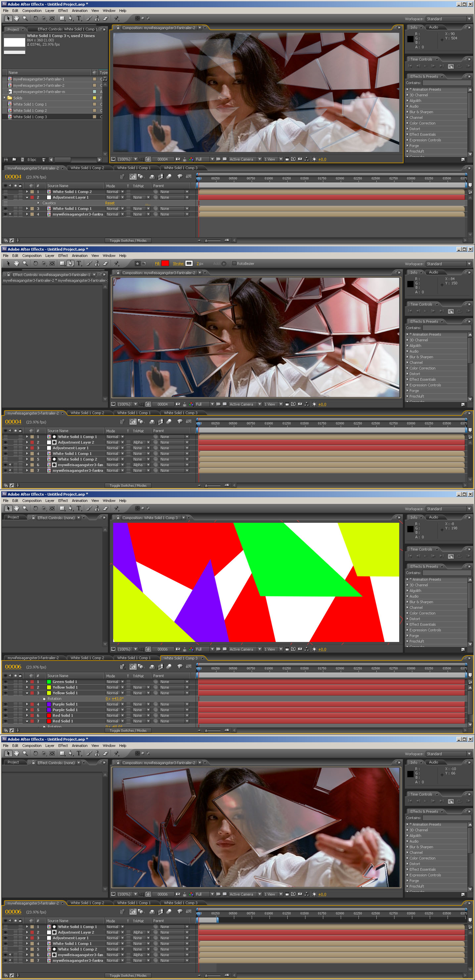Viewport: 475px width, 980px height.
Task: Click the trash icon in Project panel
Action: pos(44,159)
